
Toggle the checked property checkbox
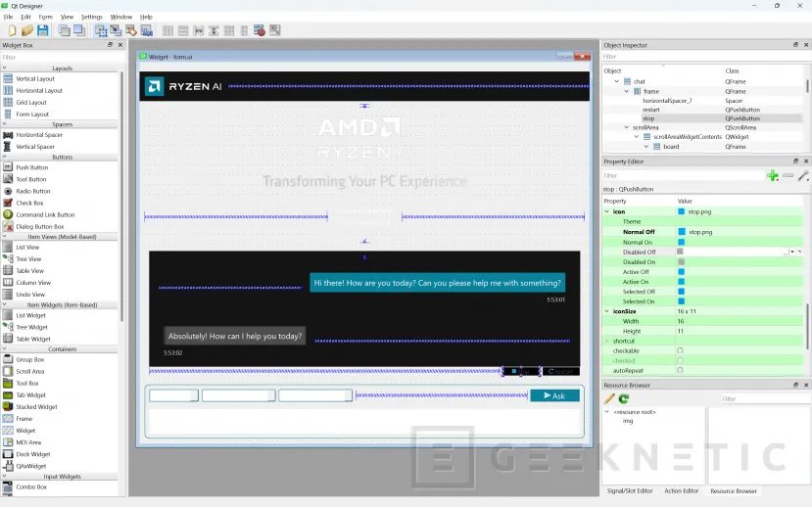[680, 360]
